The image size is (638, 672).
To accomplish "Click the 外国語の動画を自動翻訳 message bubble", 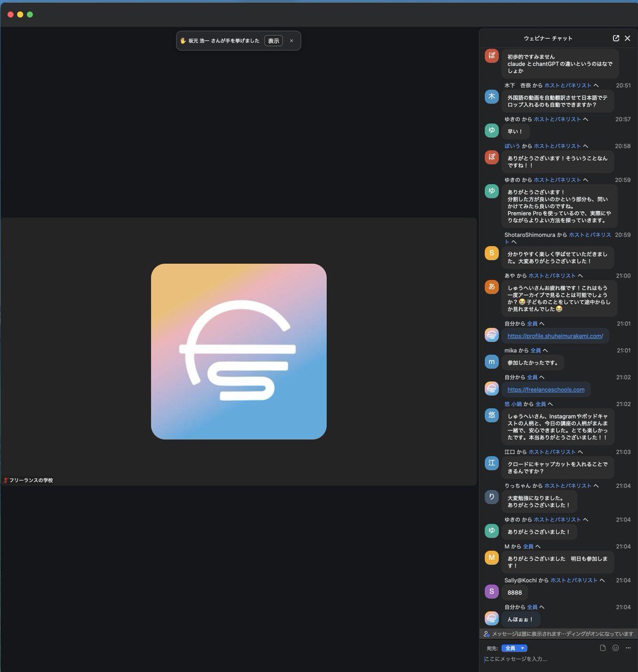I will tap(558, 101).
